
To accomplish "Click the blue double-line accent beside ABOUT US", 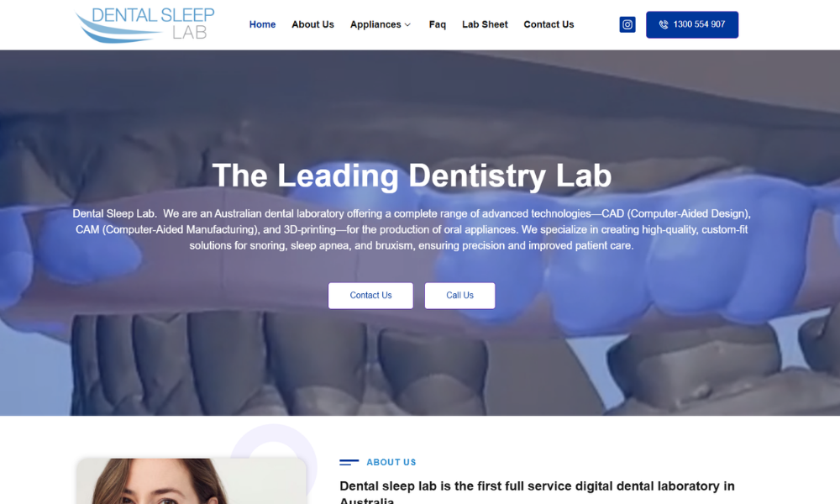I will 349,462.
